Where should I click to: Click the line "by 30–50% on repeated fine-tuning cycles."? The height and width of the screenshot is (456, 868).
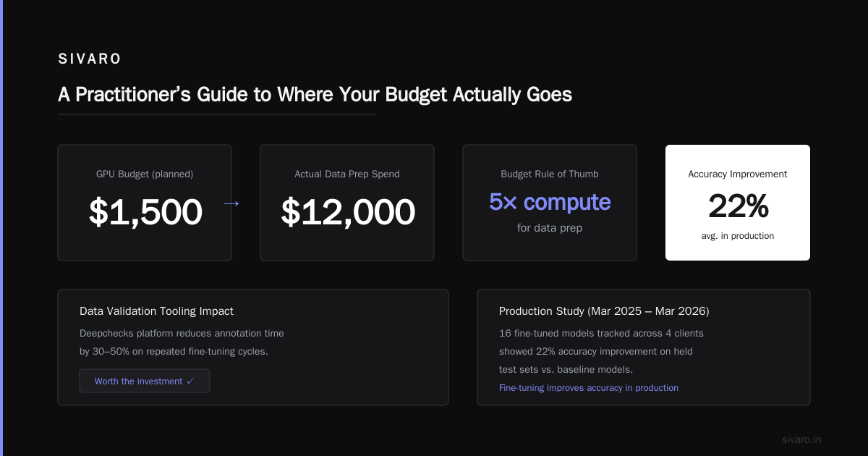pyautogui.click(x=174, y=352)
